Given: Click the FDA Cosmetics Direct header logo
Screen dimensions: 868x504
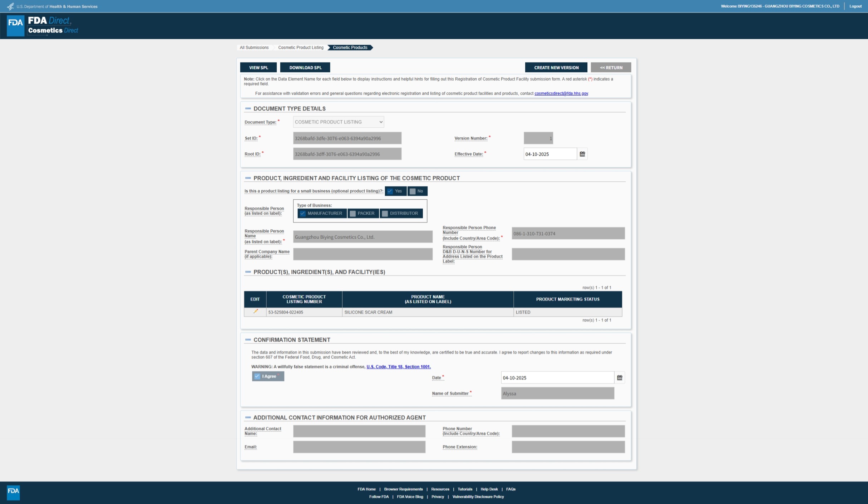Looking at the screenshot, I should 43,26.
